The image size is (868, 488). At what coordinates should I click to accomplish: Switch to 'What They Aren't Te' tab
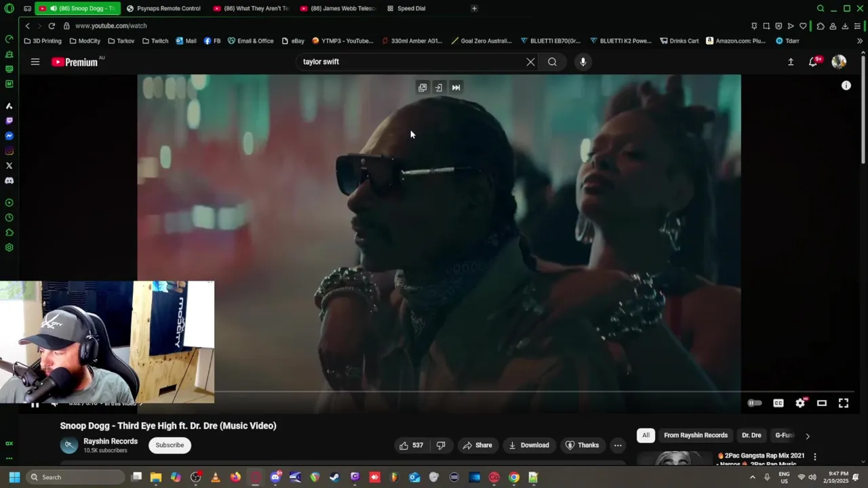coord(251,8)
